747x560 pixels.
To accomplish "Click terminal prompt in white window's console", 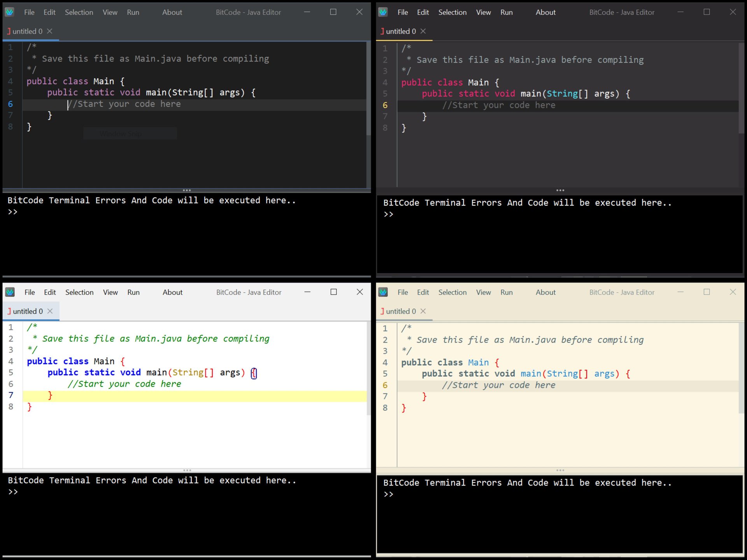I will coord(13,492).
